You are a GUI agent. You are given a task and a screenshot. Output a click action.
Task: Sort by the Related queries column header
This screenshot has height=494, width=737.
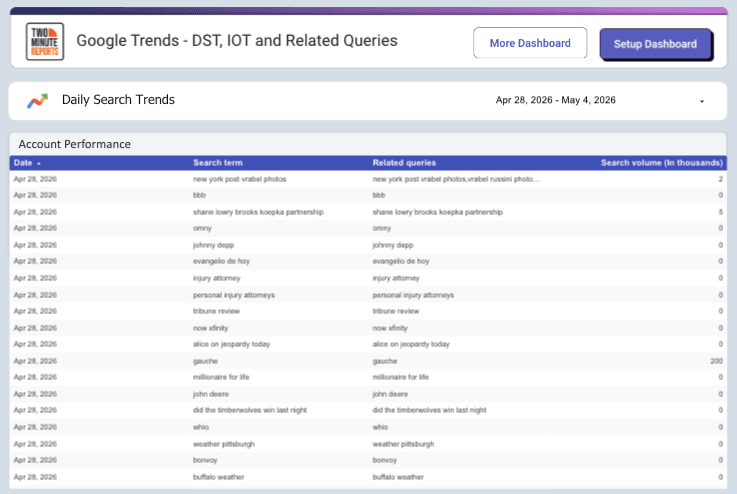tap(404, 163)
